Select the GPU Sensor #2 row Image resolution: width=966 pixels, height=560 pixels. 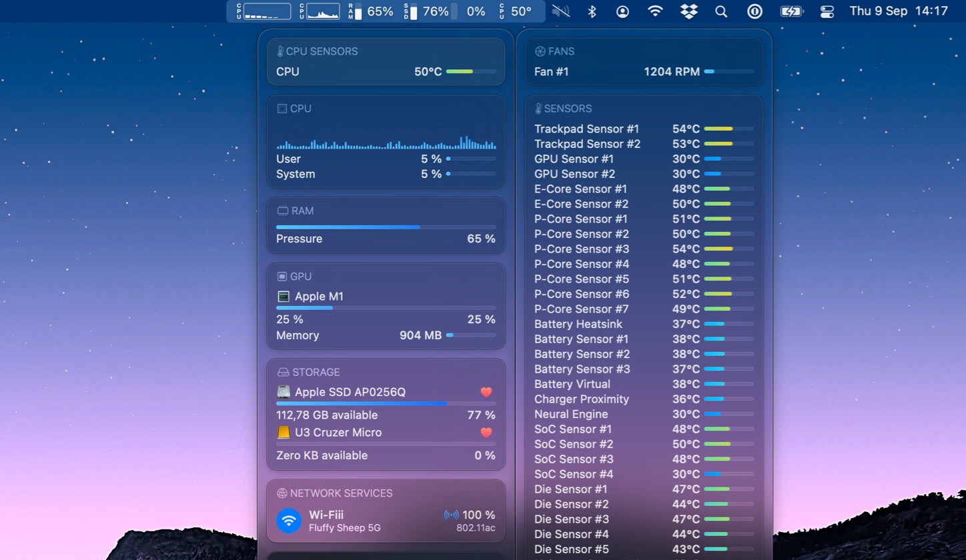pos(644,174)
